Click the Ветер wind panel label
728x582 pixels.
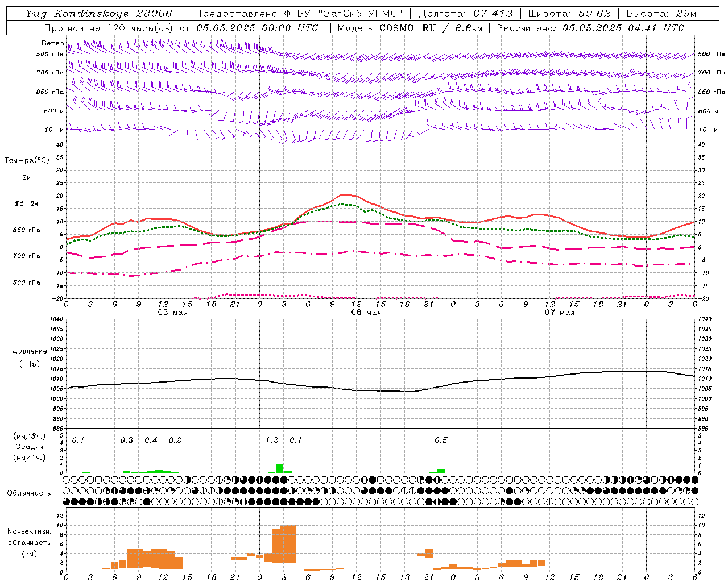pyautogui.click(x=53, y=43)
